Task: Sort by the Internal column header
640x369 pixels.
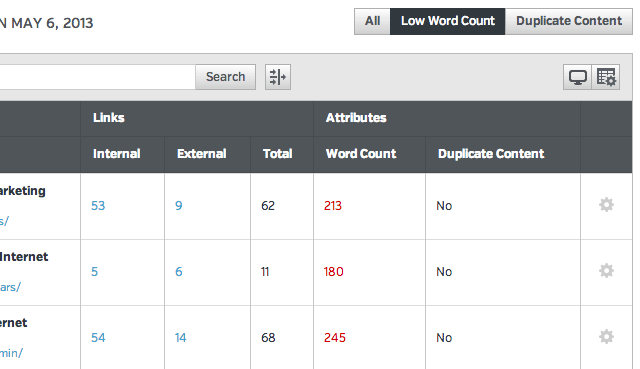Action: [117, 154]
